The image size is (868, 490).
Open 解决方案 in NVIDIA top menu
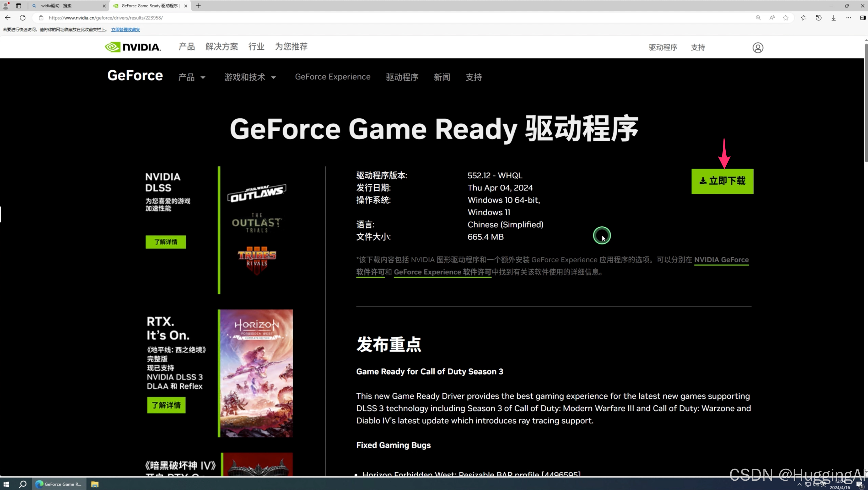click(221, 46)
